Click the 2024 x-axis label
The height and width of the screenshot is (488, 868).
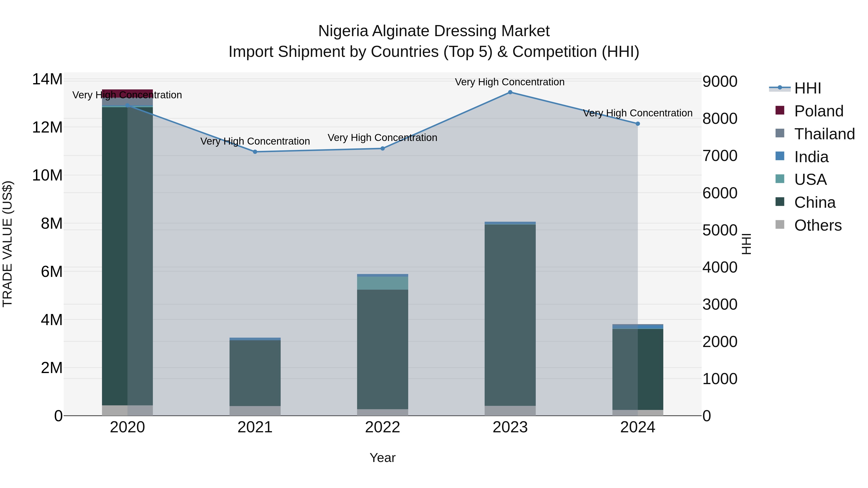[637, 427]
